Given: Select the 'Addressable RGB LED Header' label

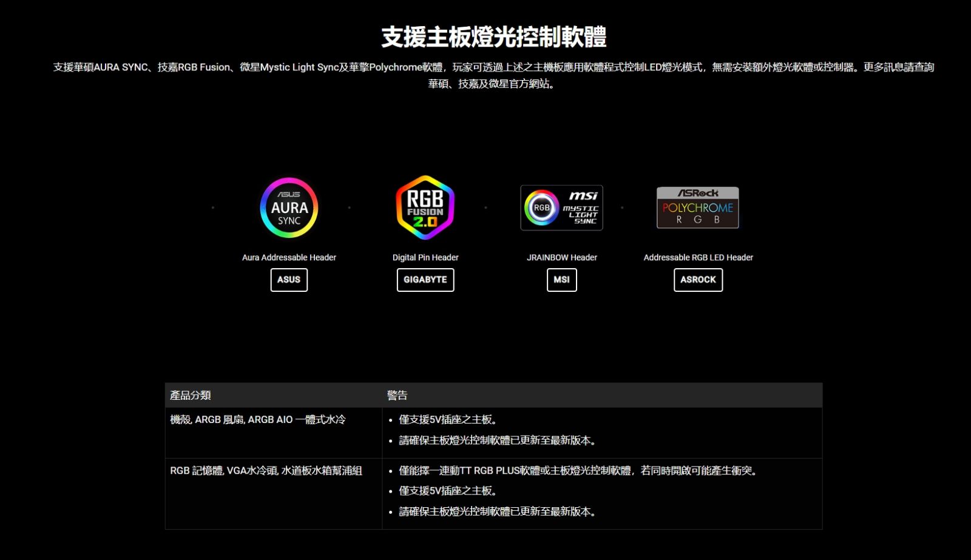Looking at the screenshot, I should tap(698, 257).
